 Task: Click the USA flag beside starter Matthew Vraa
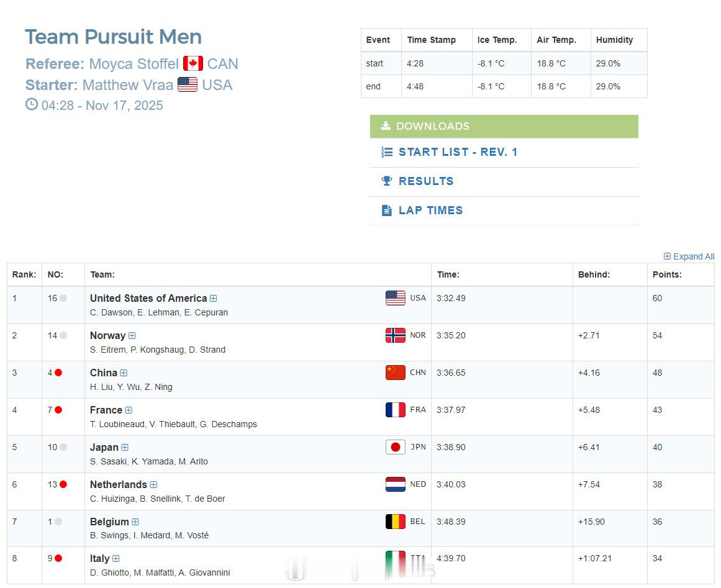188,85
